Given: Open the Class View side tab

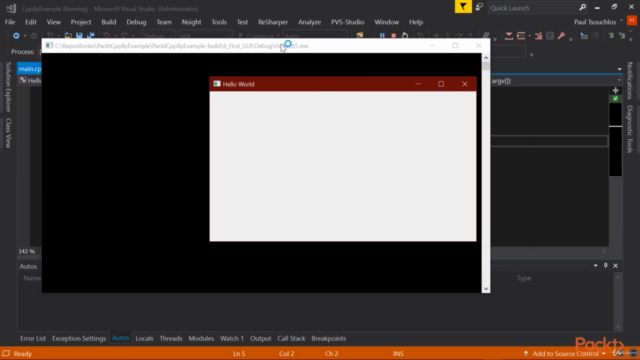Looking at the screenshot, I should (8, 133).
